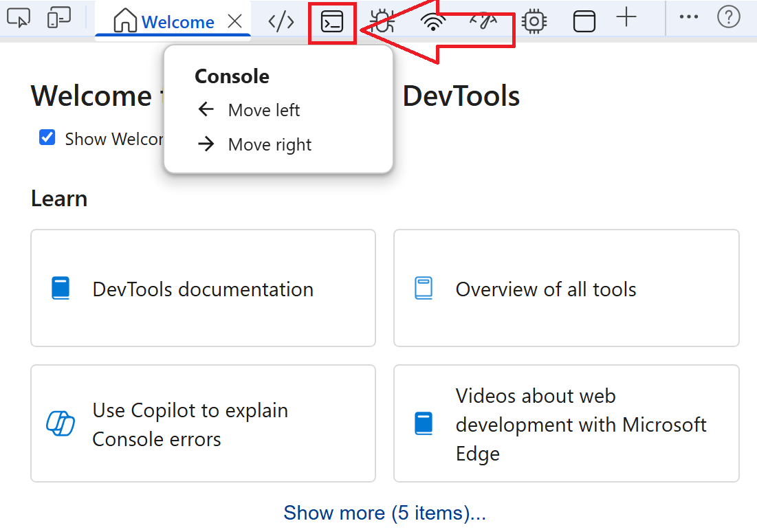
Task: Open DevTools documentation card
Action: point(204,288)
